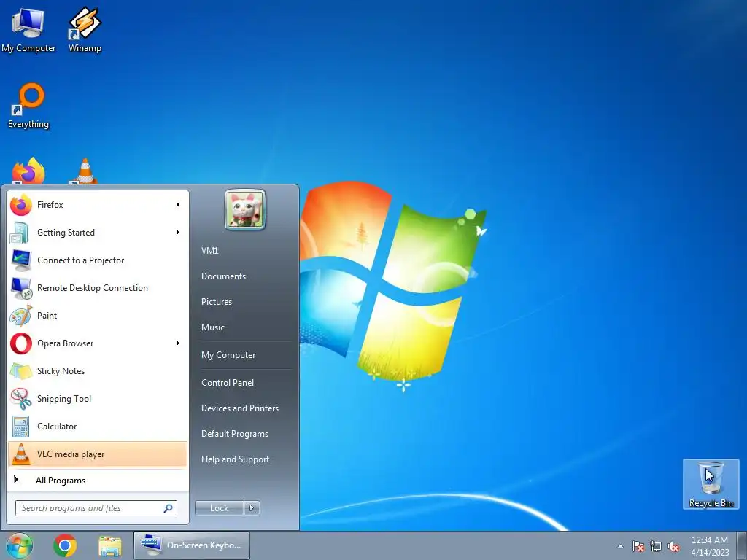
Task: Open network status tray icon
Action: point(656,546)
